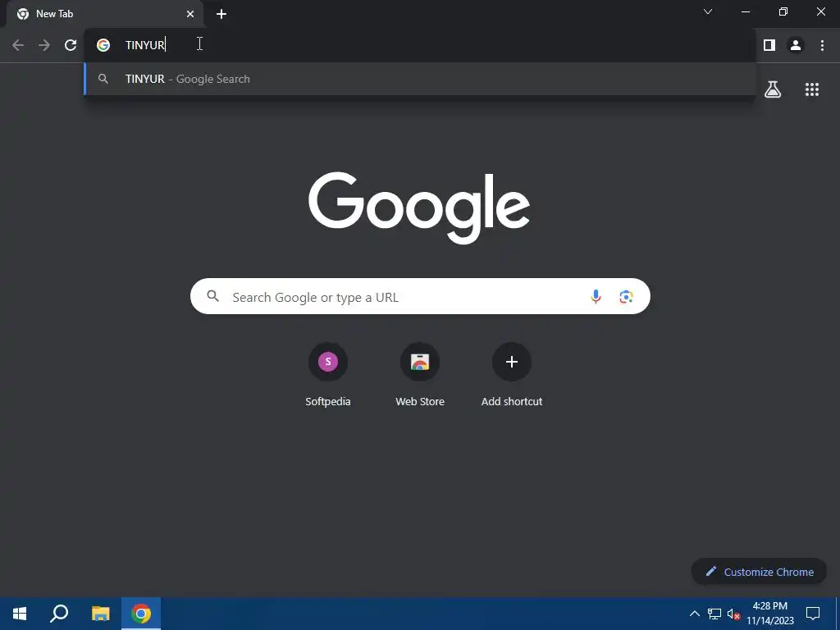Select the TINYUR Google Search suggestion
This screenshot has height=630, width=840.
[421, 79]
